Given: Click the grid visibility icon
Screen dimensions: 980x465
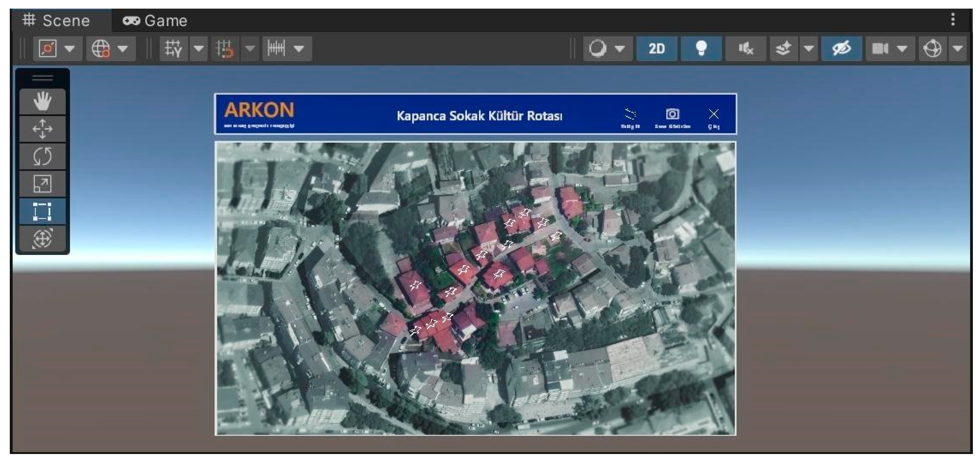Looking at the screenshot, I should point(174,49).
